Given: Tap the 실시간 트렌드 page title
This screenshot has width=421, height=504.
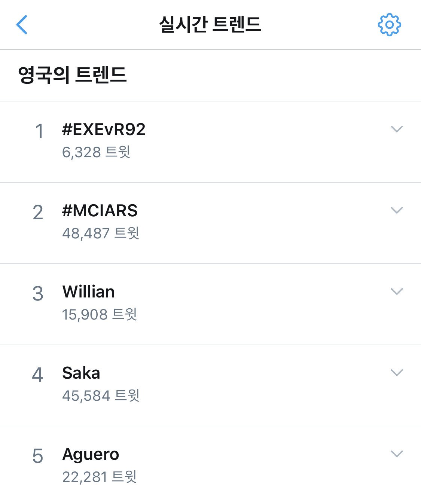Looking at the screenshot, I should pos(210,25).
